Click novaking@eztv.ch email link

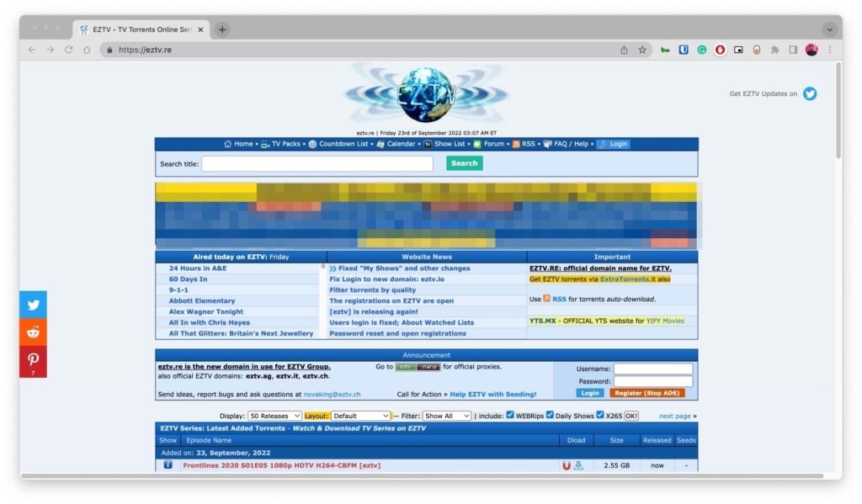(x=332, y=394)
